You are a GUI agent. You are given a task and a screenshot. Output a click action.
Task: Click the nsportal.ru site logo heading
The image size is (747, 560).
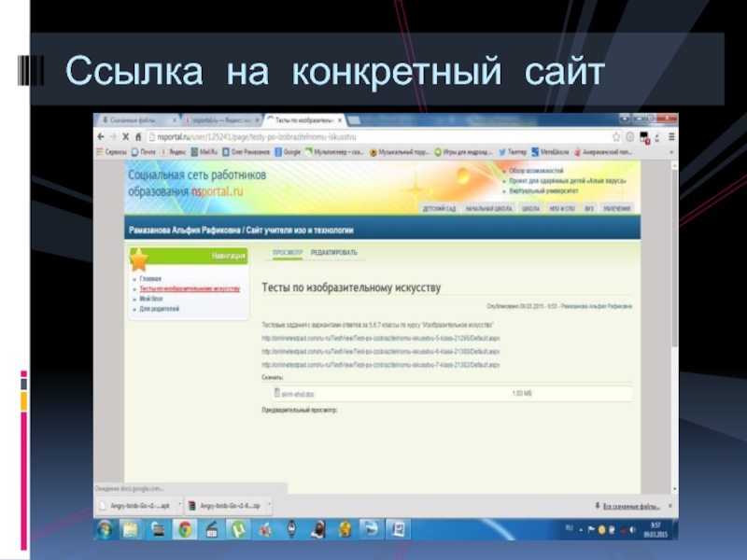[x=197, y=183]
